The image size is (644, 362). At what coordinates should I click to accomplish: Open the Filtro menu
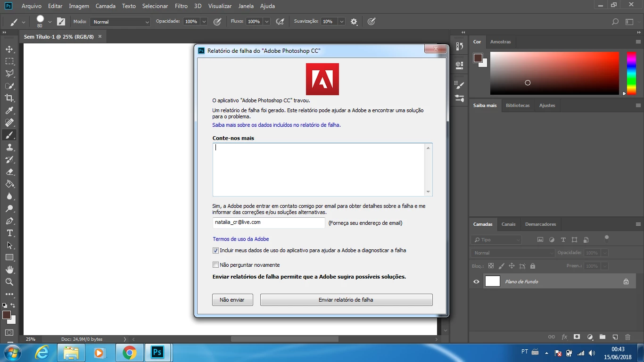(181, 6)
